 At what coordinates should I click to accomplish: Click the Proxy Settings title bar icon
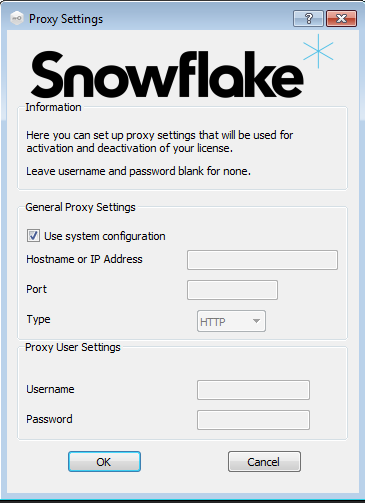pyautogui.click(x=17, y=18)
